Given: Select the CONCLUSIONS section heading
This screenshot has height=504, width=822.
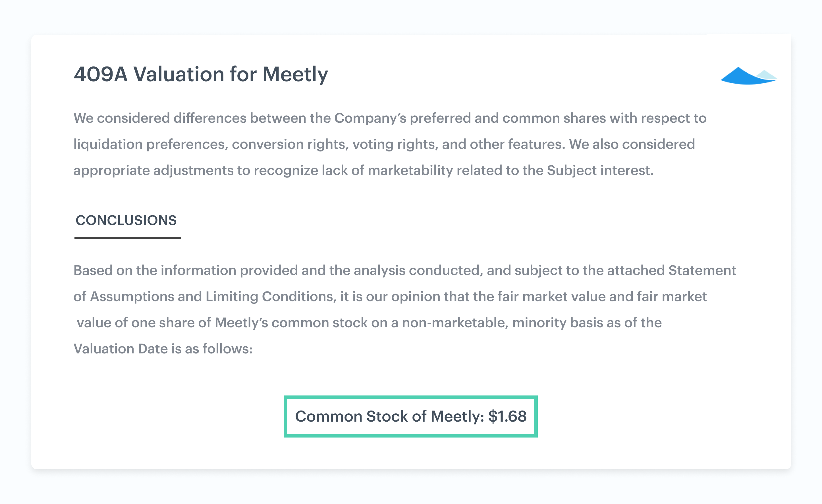Looking at the screenshot, I should [x=126, y=220].
